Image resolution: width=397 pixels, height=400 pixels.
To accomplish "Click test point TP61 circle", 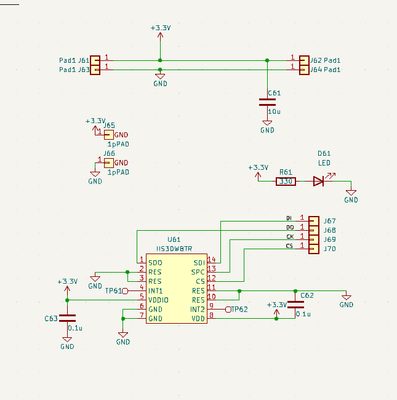I will coord(125,291).
